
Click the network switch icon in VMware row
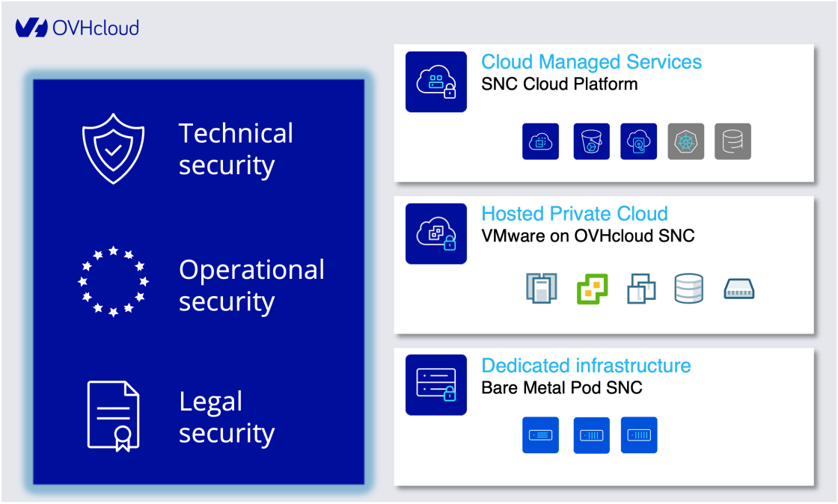(741, 289)
